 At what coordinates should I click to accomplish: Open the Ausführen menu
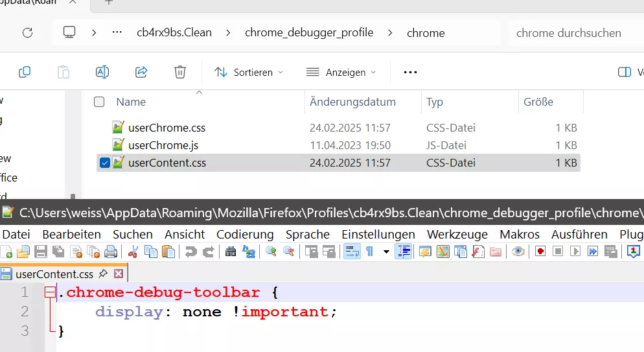pos(579,234)
